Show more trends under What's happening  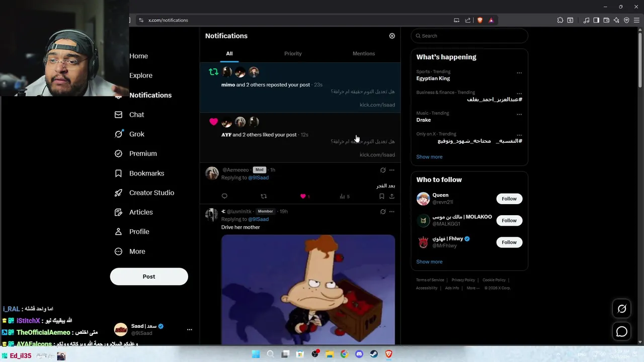pyautogui.click(x=429, y=157)
